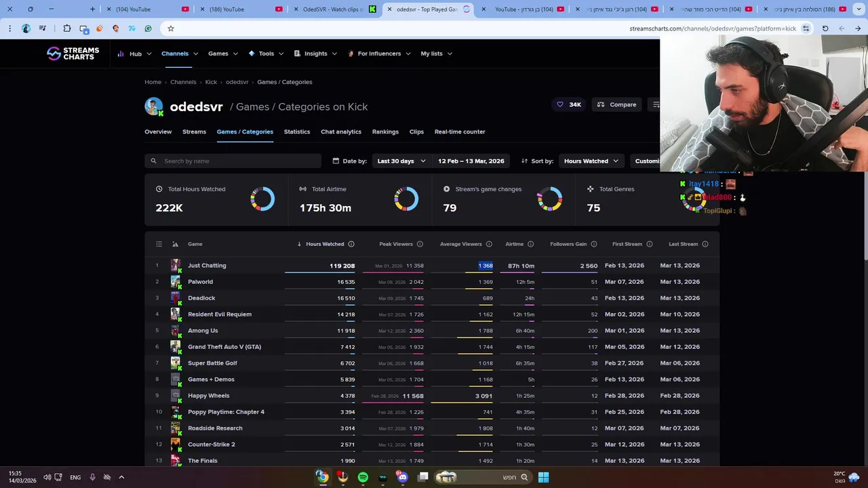
Task: Switch to the Clips tab
Action: tap(416, 131)
